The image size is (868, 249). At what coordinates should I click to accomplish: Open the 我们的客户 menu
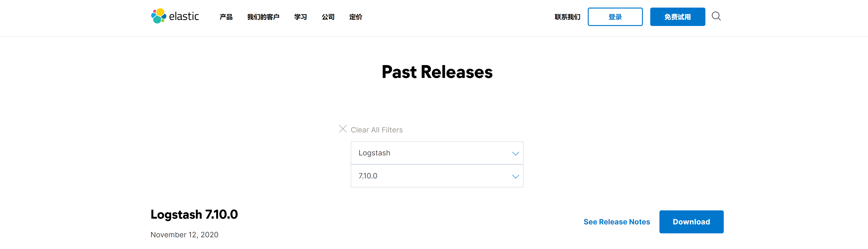(263, 17)
